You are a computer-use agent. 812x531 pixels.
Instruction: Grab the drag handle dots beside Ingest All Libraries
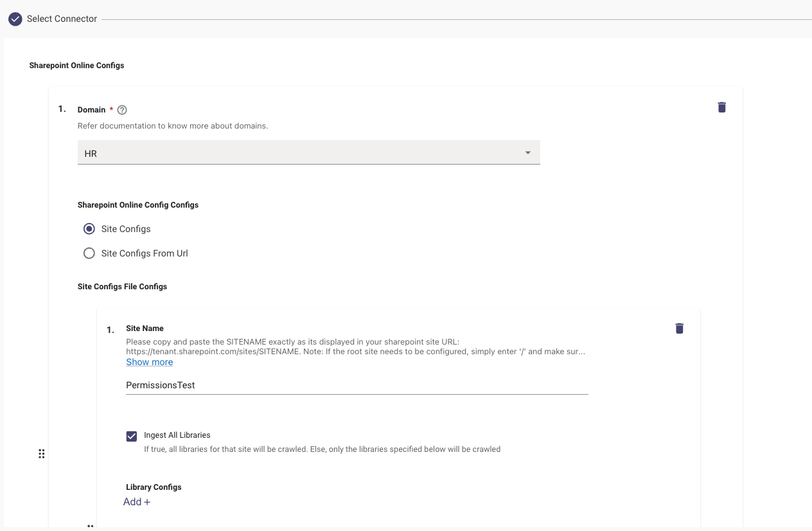tap(41, 454)
